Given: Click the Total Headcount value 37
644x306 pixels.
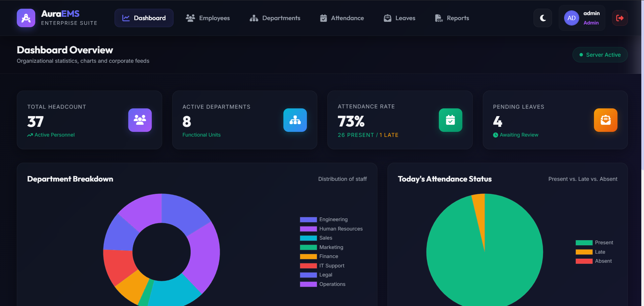Looking at the screenshot, I should pos(35,121).
